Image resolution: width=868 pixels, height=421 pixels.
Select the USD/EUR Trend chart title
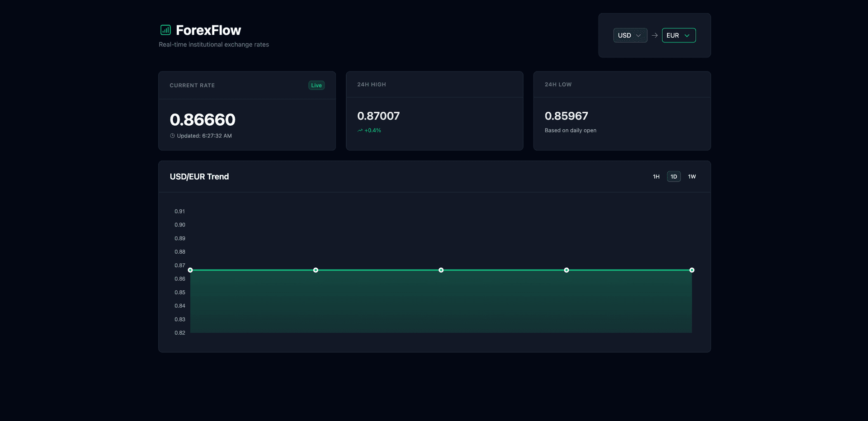coord(199,176)
